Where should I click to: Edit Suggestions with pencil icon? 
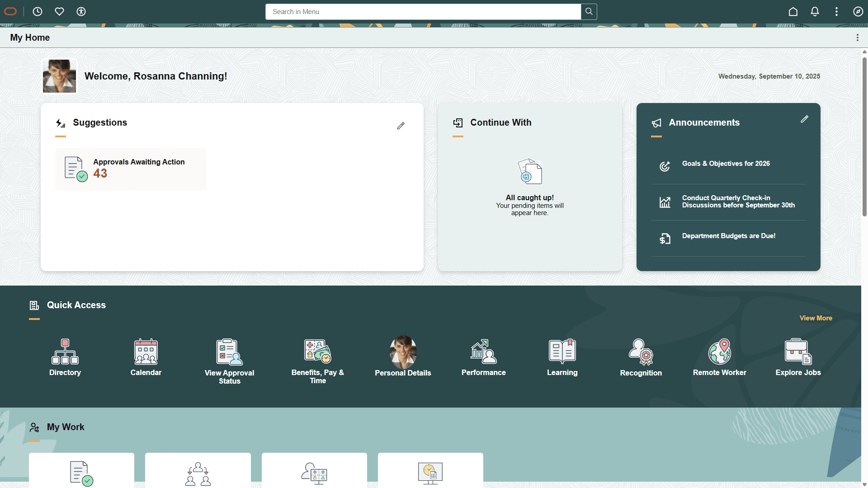(401, 126)
